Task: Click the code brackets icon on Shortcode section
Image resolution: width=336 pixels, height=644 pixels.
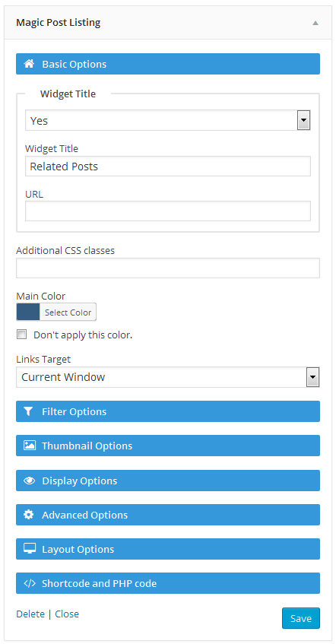Action: 29,583
